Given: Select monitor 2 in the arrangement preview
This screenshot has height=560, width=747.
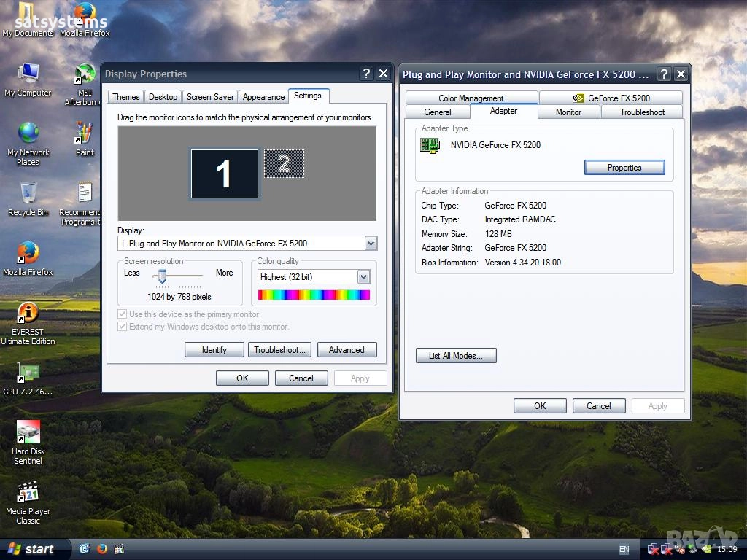Looking at the screenshot, I should point(284,164).
